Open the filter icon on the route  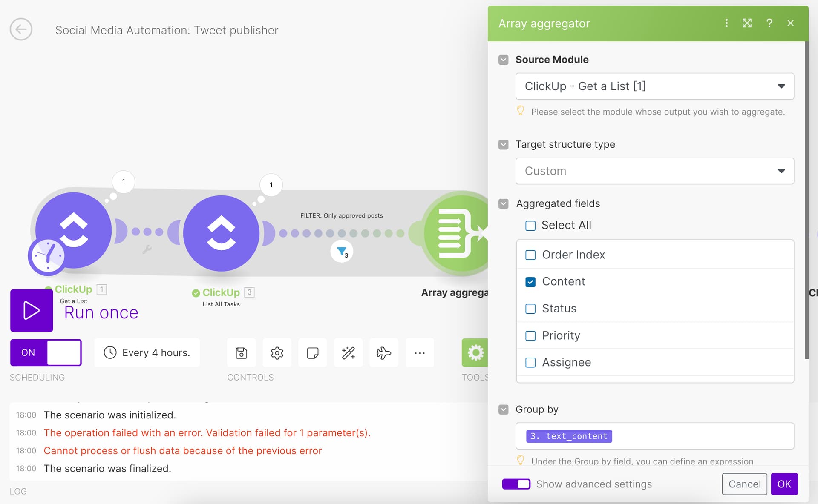coord(342,252)
